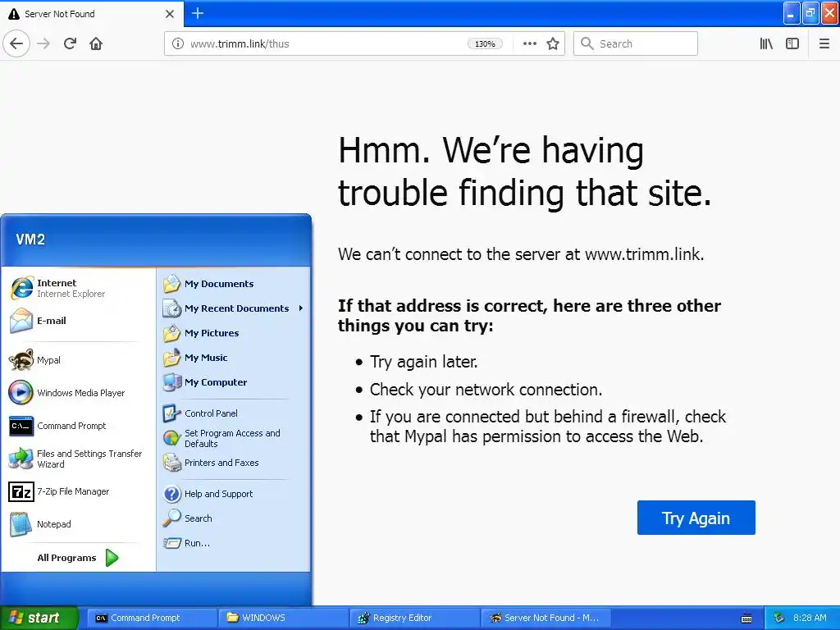Expand All Programs
The width and height of the screenshot is (840, 630).
(78, 558)
